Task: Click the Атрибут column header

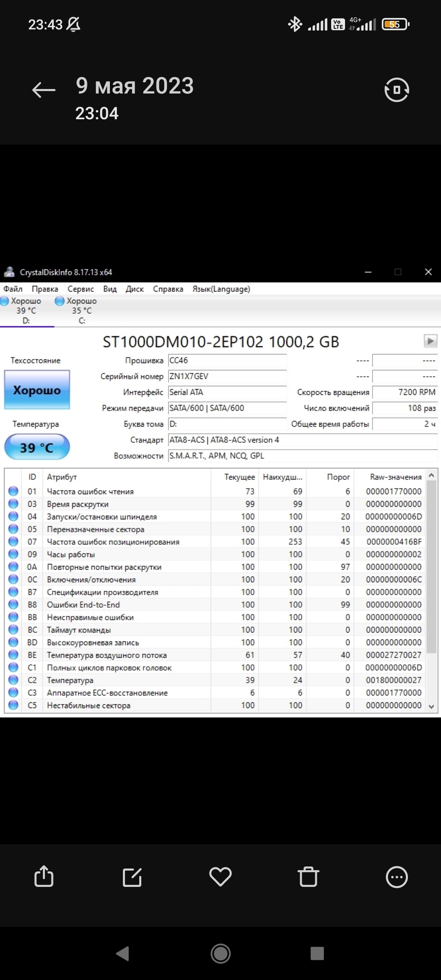Action: (127, 477)
